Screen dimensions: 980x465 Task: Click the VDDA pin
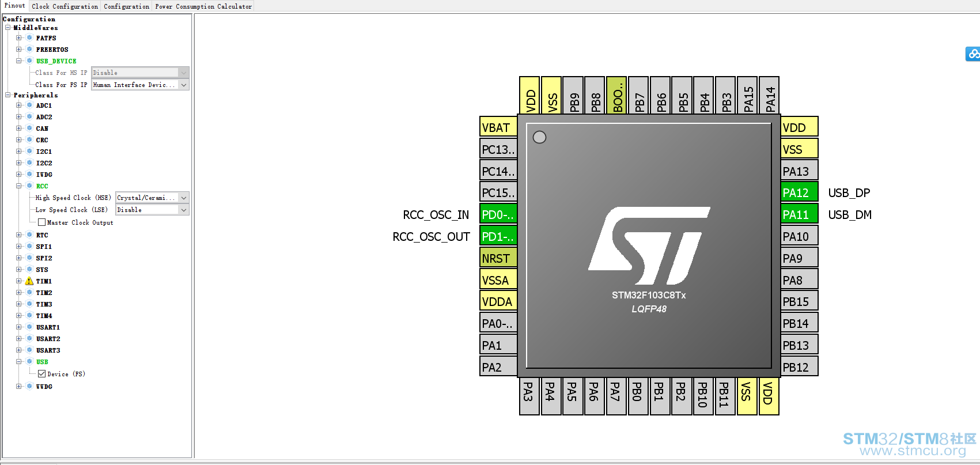[498, 301]
